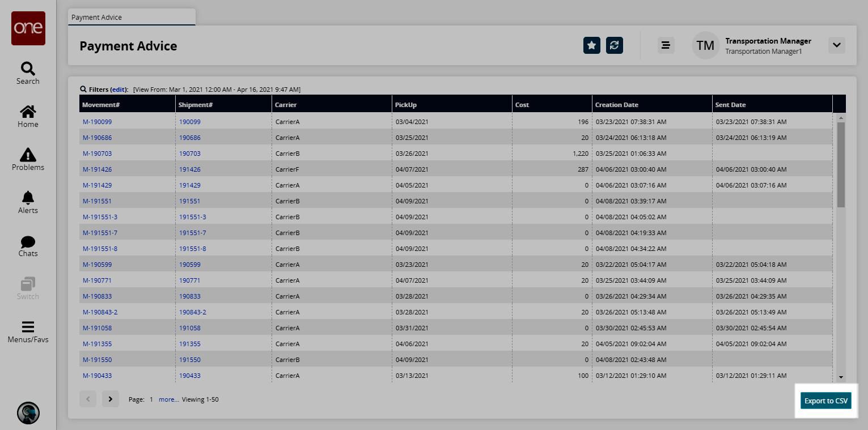Refresh the Payment Advice report

(x=615, y=45)
